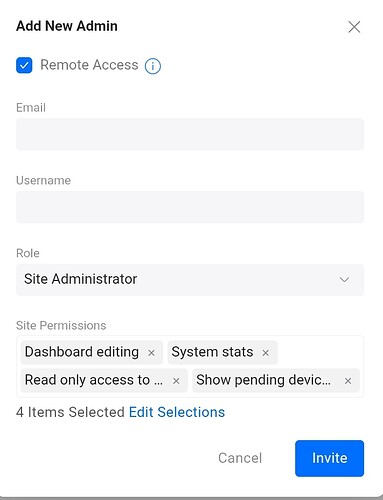Select the Dashboard editing tag label
This screenshot has height=500, width=383.
[82, 352]
